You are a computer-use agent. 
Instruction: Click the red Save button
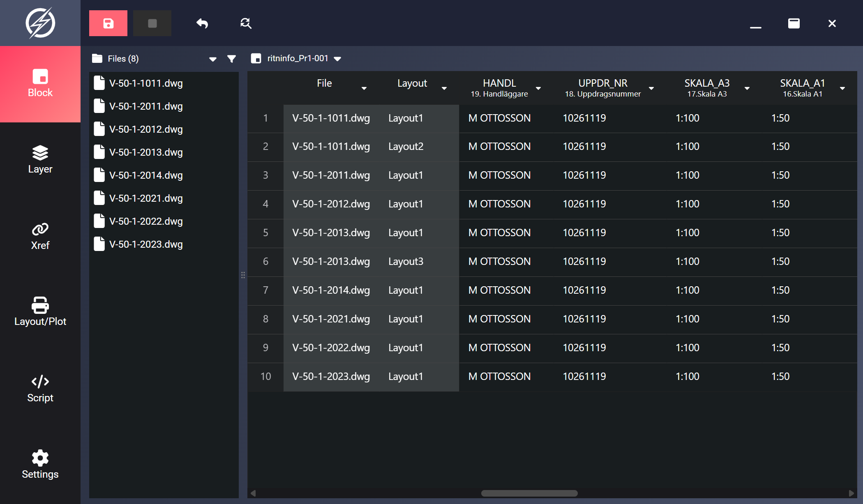point(108,23)
